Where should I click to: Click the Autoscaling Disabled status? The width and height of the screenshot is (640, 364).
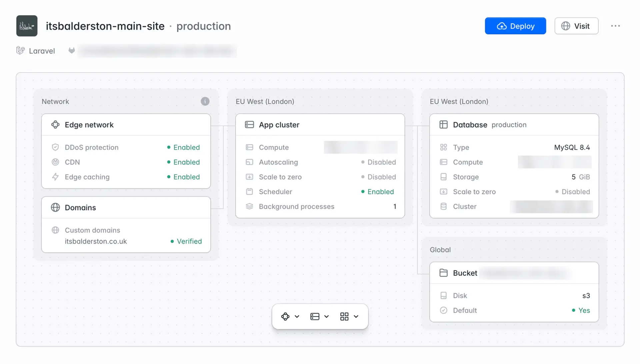pyautogui.click(x=378, y=162)
